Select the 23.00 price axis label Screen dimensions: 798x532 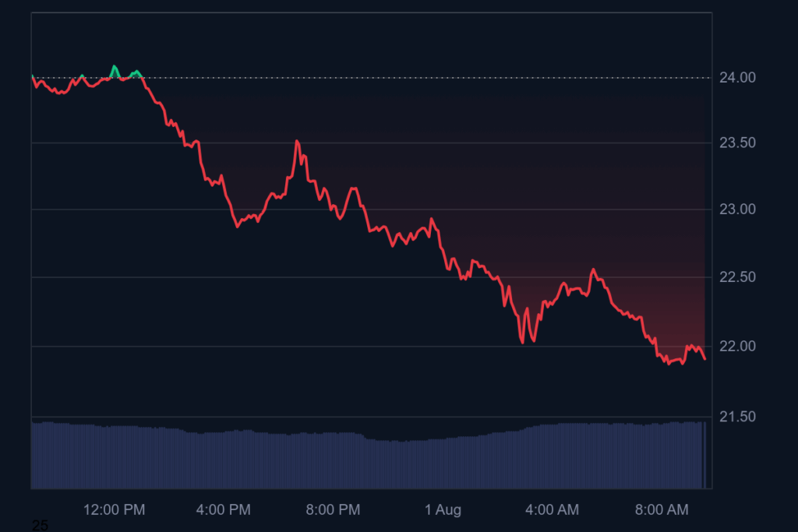[736, 210]
